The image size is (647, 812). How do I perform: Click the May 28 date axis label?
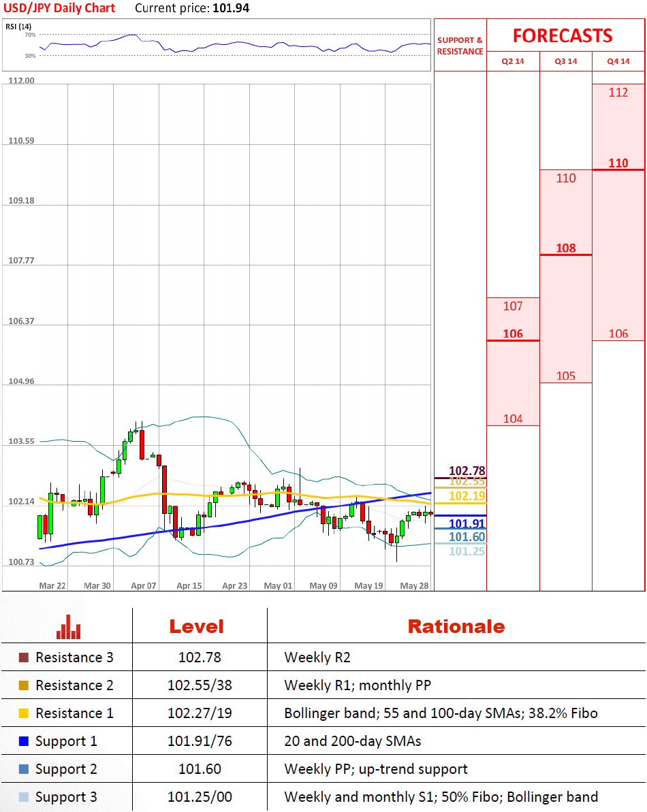414,586
